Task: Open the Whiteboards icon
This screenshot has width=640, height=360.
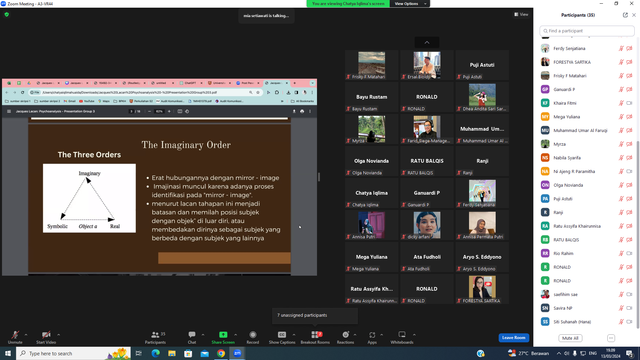Action: [x=402, y=335]
